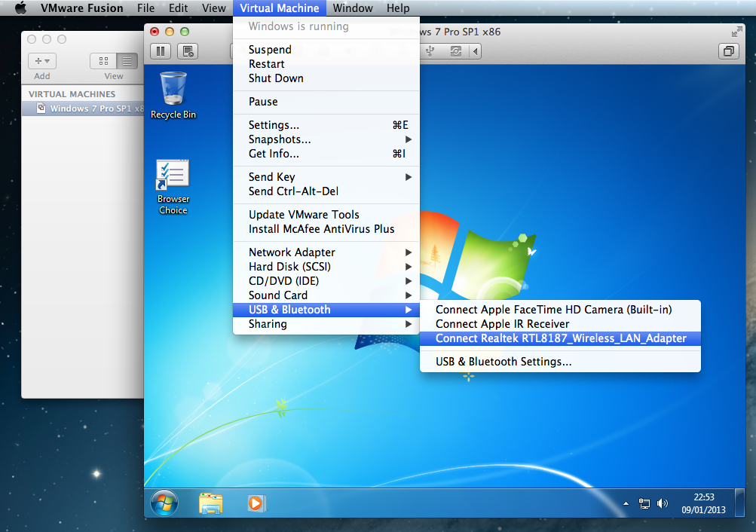756x532 pixels.
Task: Switch library to icon grid view
Action: [x=103, y=61]
